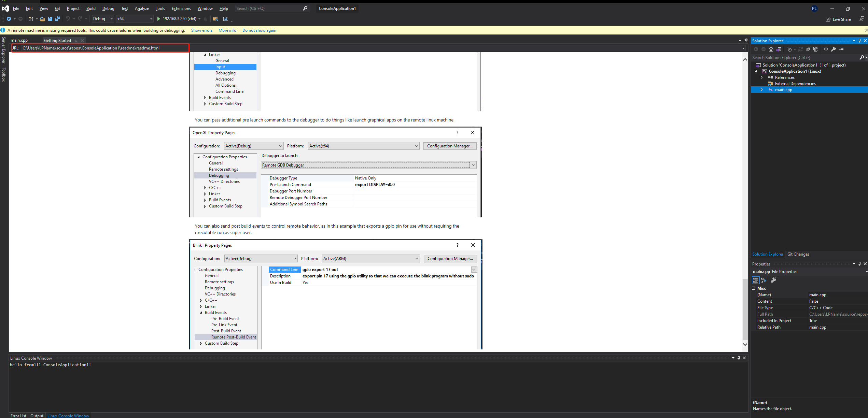Open the Debugger to launch dropdown

(474, 165)
